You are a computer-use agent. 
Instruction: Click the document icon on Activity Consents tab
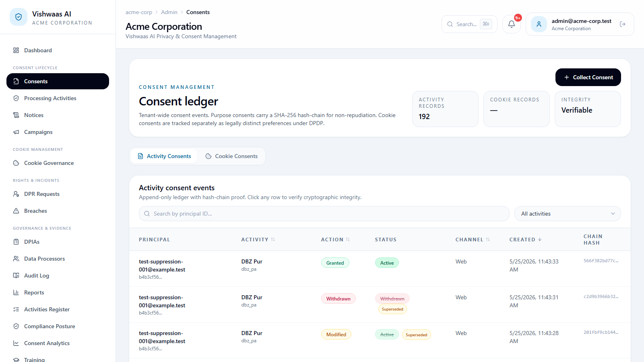pyautogui.click(x=140, y=156)
